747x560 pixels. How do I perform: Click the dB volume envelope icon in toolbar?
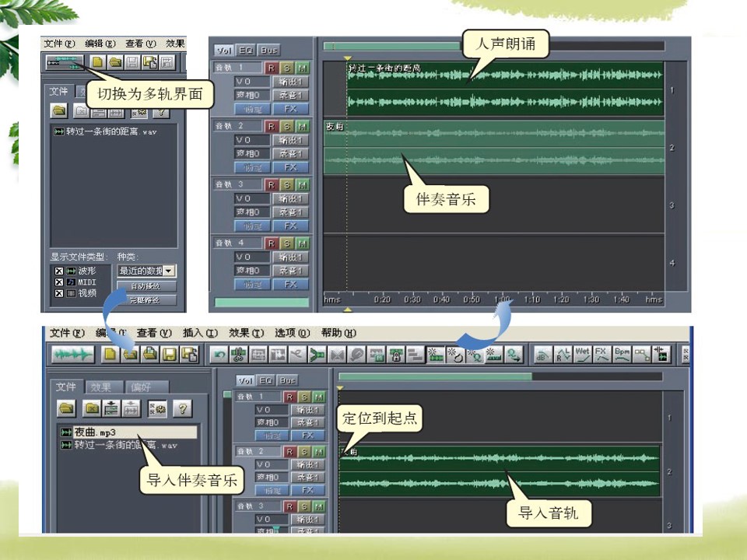click(x=542, y=355)
